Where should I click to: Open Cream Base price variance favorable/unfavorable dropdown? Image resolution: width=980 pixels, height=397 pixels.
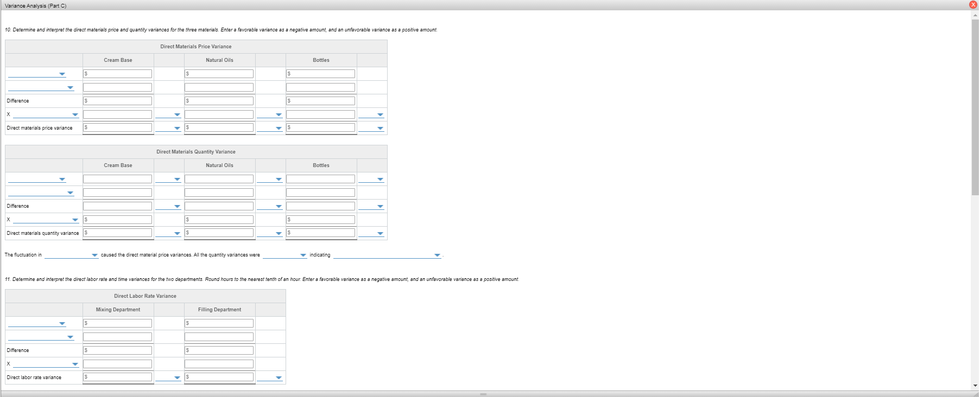(168, 129)
